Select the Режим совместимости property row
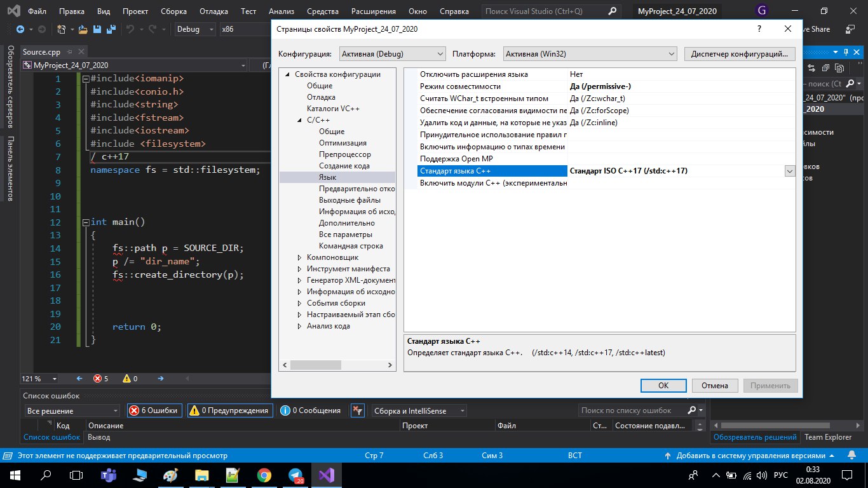This screenshot has height=488, width=868. pos(600,86)
